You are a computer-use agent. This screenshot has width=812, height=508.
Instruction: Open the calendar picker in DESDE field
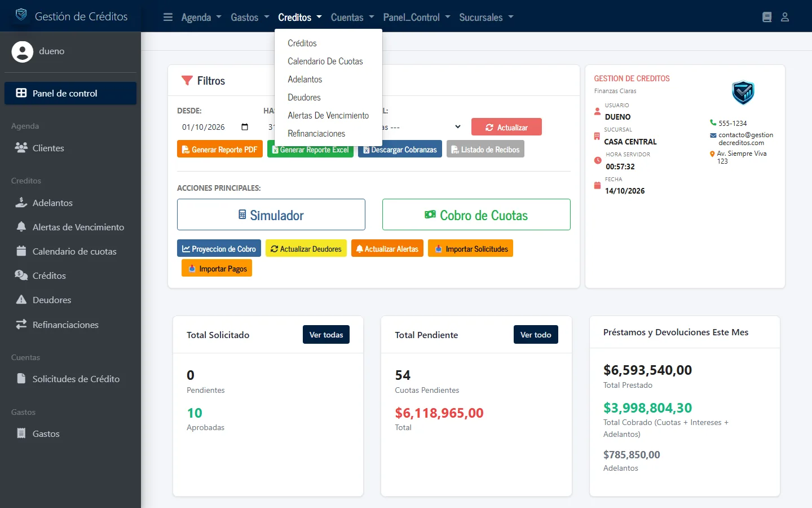point(245,127)
